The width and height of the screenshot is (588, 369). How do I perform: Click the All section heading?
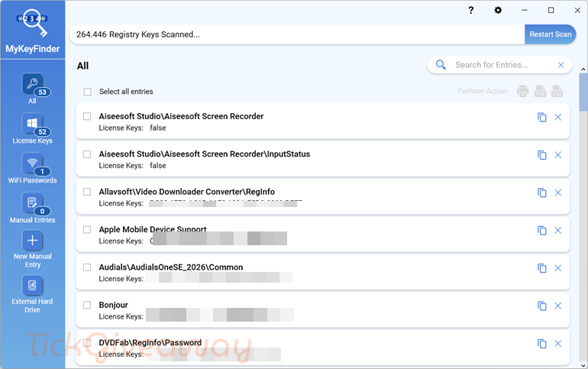point(83,66)
